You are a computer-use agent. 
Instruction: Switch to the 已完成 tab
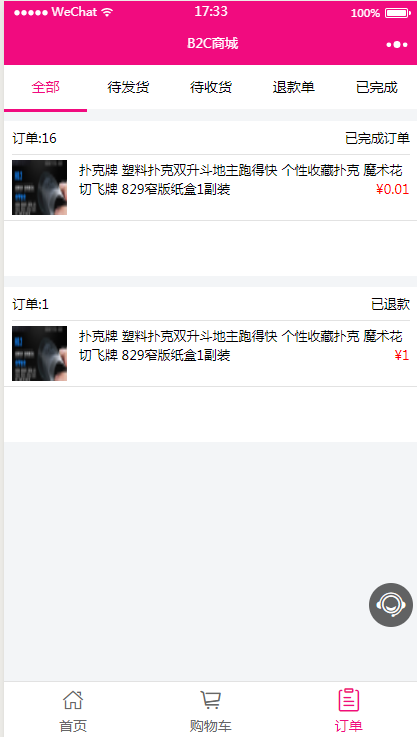point(377,87)
